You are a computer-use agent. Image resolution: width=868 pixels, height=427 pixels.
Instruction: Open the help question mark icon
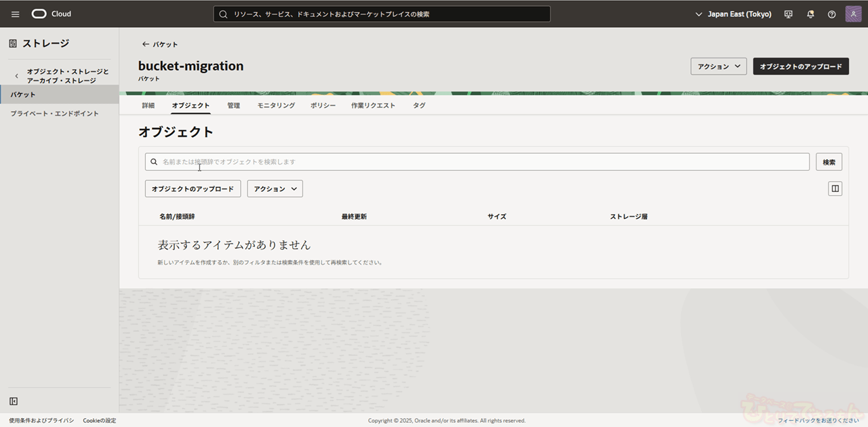pos(831,14)
